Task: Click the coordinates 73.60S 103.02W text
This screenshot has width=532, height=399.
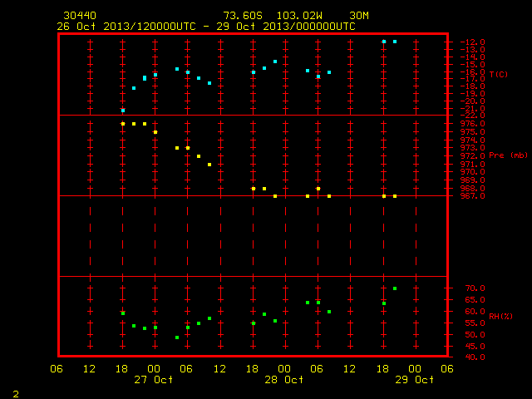Action: click(273, 16)
